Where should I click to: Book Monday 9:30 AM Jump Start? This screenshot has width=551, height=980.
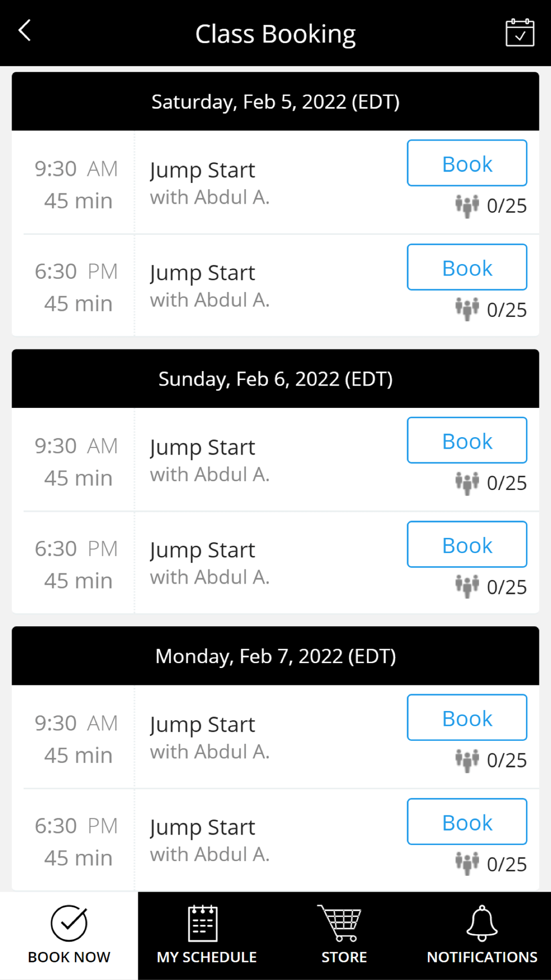click(x=467, y=718)
